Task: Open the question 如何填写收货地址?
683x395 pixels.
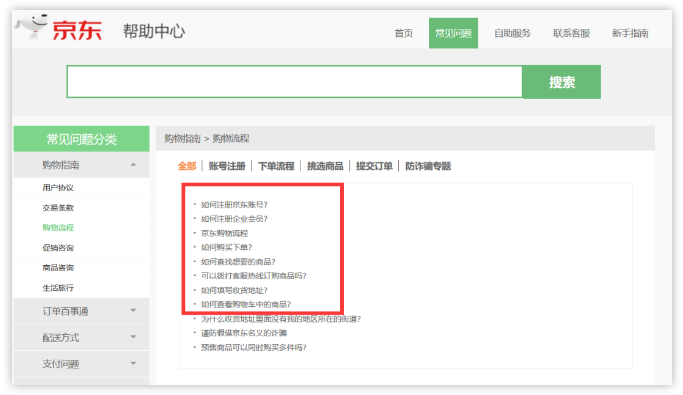Action: [234, 290]
